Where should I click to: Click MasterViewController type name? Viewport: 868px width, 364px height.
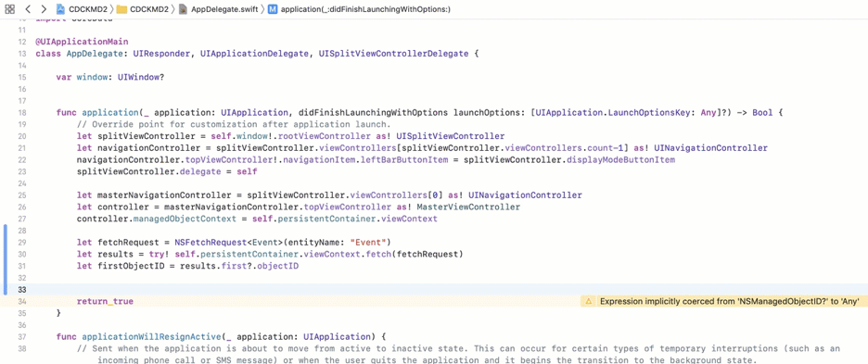468,207
